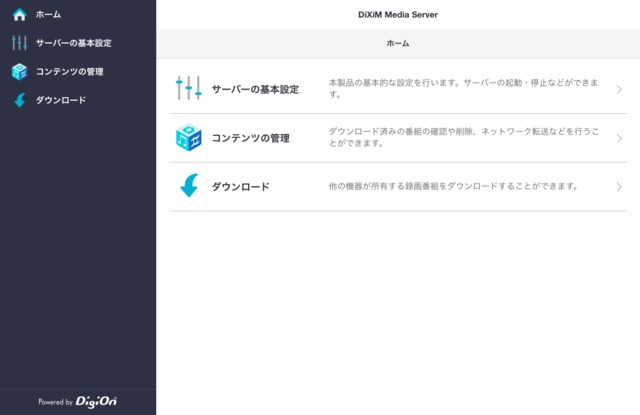
Task: Select コンテンツの管理 title in main list
Action: tap(251, 138)
